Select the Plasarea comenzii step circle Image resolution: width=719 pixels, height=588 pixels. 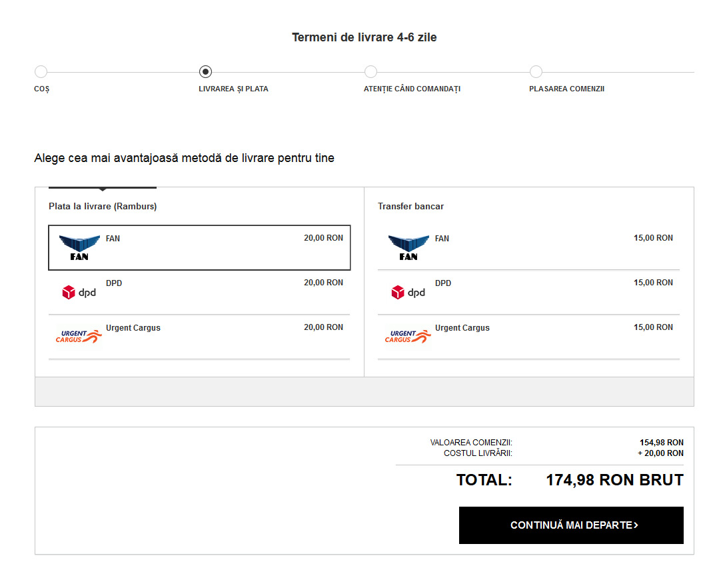pos(536,72)
